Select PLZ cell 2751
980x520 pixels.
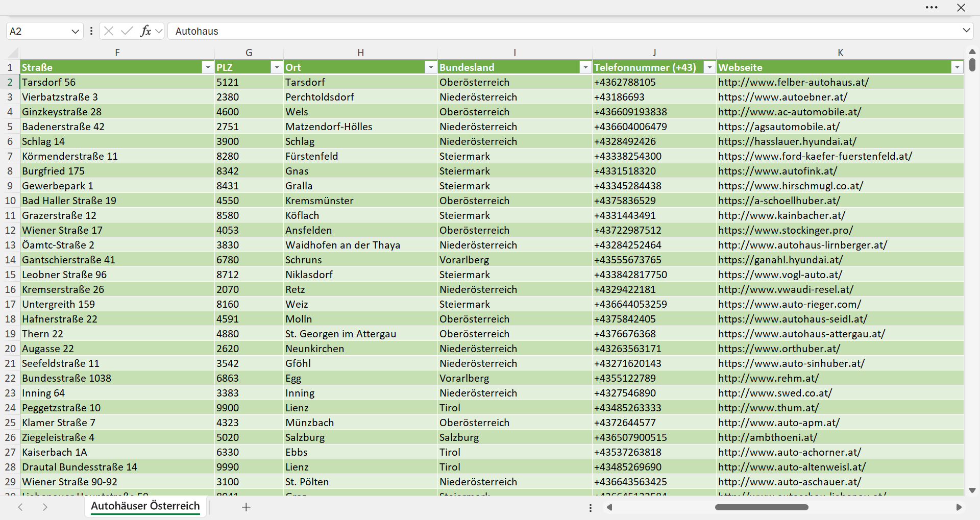coord(249,127)
